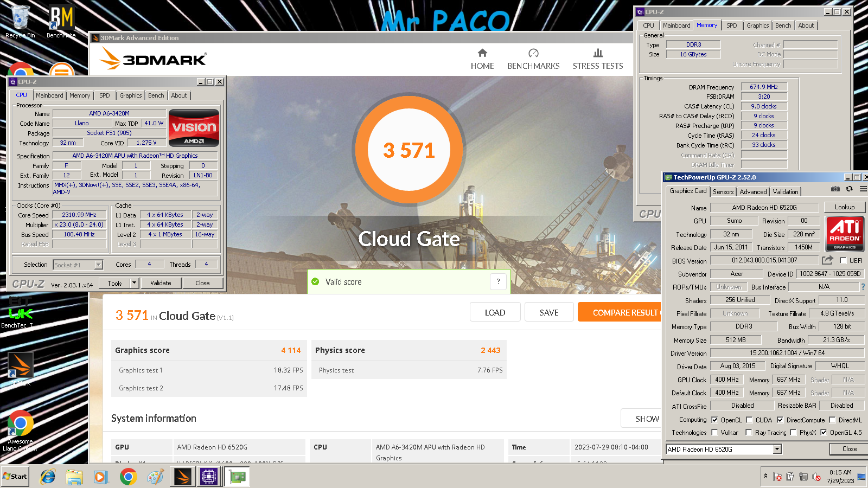This screenshot has height=488, width=868.
Task: Click the 3DMark logo
Action: (154, 59)
